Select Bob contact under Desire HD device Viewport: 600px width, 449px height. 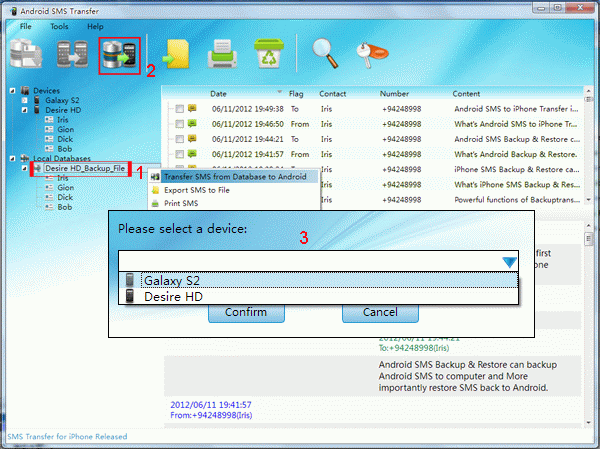(x=65, y=149)
